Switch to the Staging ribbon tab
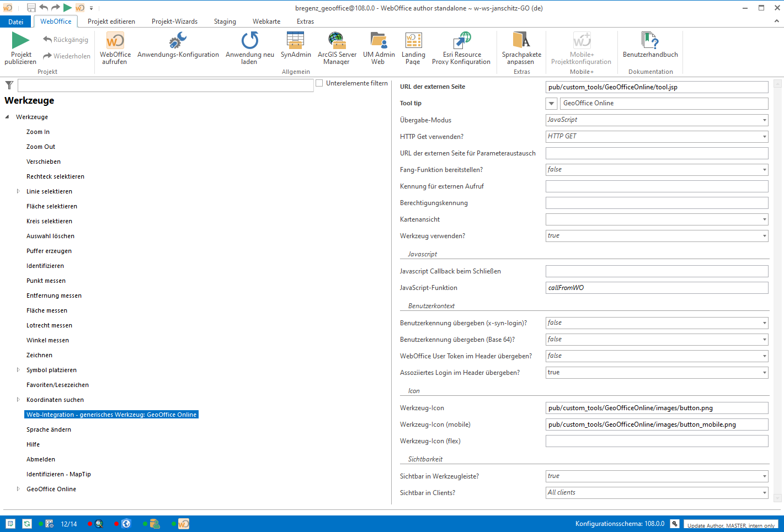The image size is (784, 532). click(225, 21)
